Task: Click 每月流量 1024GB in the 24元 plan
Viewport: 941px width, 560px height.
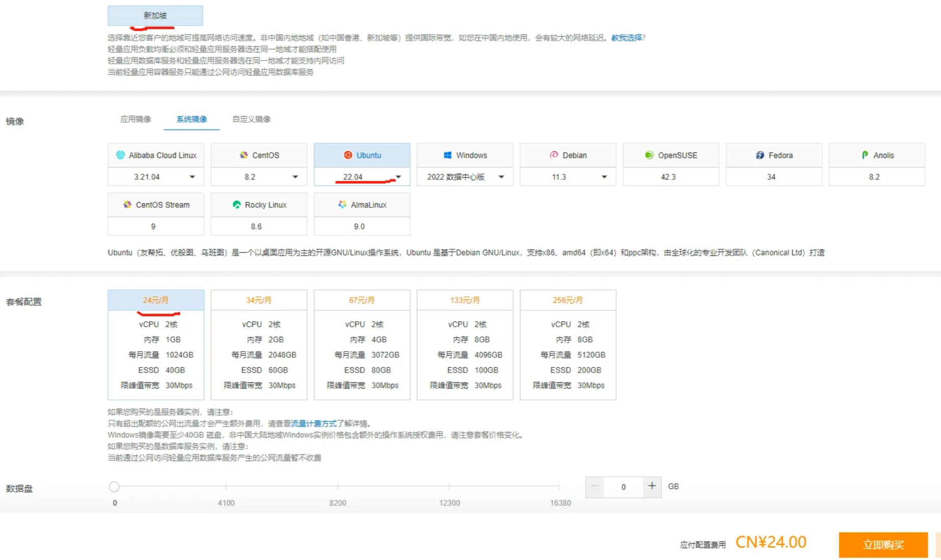Action: pyautogui.click(x=161, y=355)
